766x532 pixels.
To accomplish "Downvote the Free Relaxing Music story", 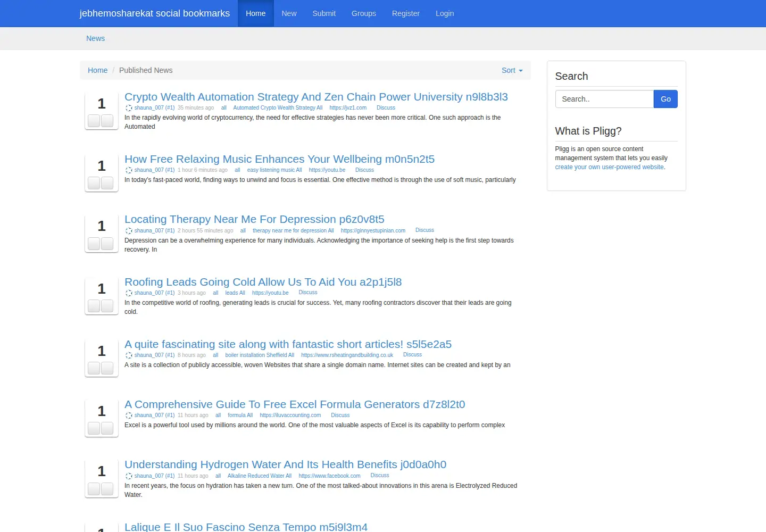I will pyautogui.click(x=107, y=183).
